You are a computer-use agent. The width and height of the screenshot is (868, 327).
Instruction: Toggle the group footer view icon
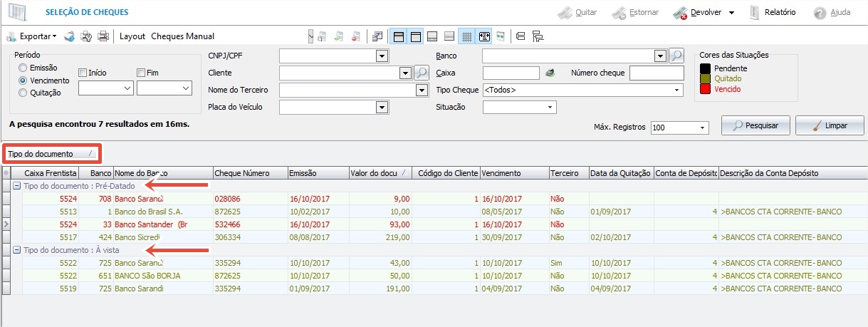point(449,36)
